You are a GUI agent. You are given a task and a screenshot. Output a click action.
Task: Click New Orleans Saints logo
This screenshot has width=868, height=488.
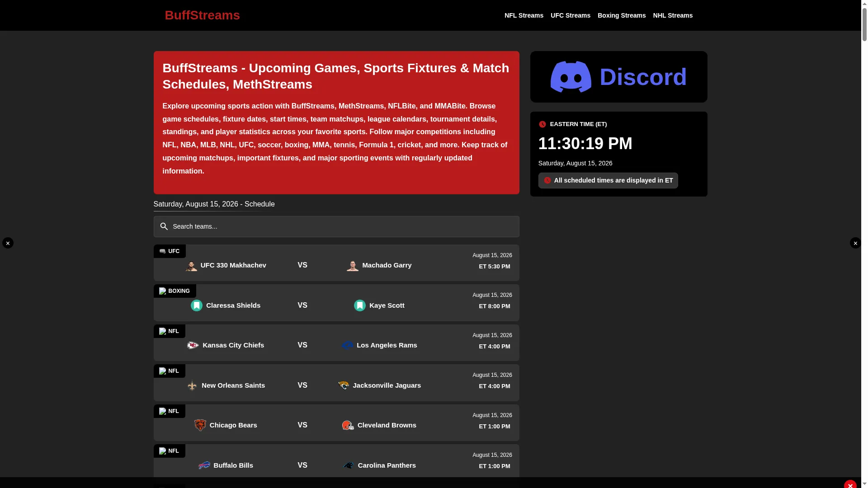(x=192, y=385)
